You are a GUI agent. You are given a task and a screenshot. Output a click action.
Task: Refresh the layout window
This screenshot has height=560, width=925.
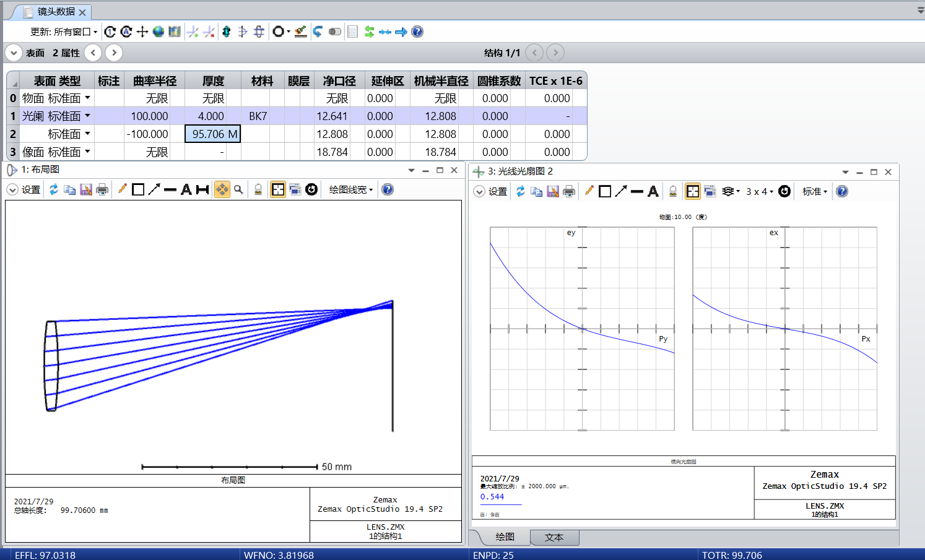pos(54,189)
